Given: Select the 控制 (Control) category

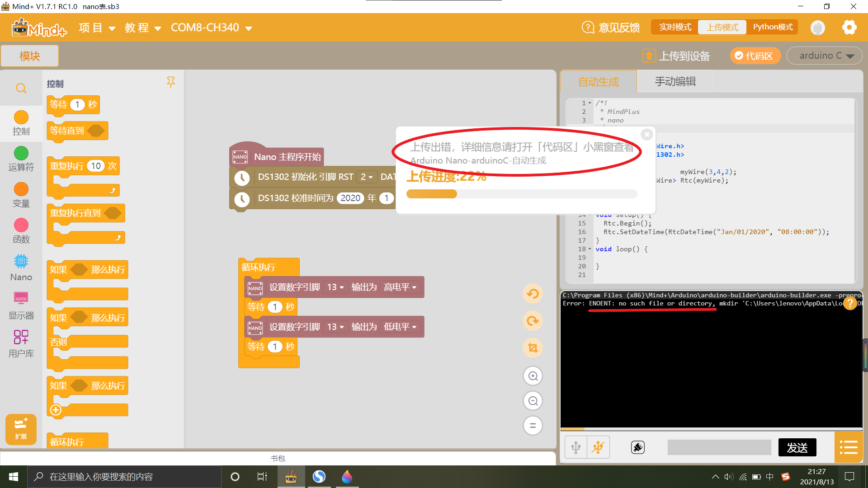Looking at the screenshot, I should [x=21, y=123].
